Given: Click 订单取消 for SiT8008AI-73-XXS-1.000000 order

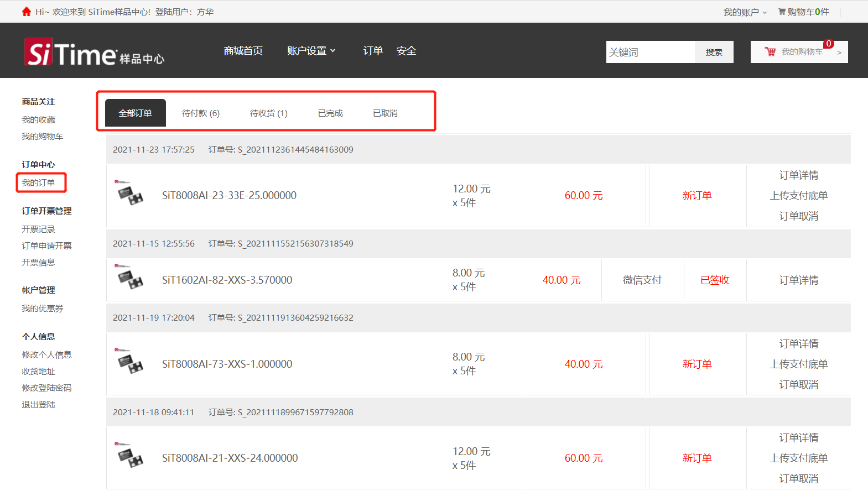Looking at the screenshot, I should click(799, 385).
